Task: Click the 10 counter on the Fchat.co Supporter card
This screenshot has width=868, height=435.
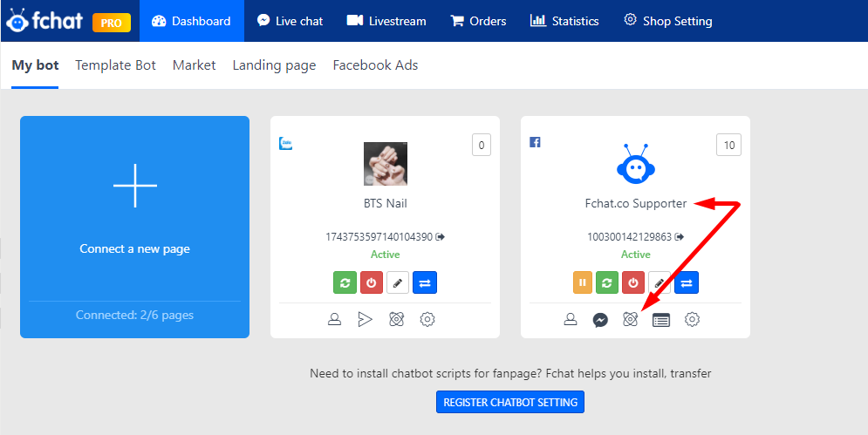Action: (729, 145)
